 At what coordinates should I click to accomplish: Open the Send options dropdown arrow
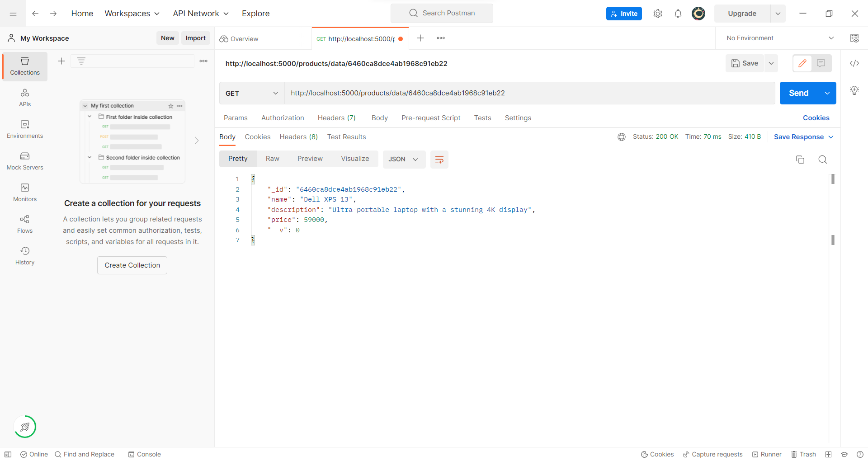[x=827, y=93]
